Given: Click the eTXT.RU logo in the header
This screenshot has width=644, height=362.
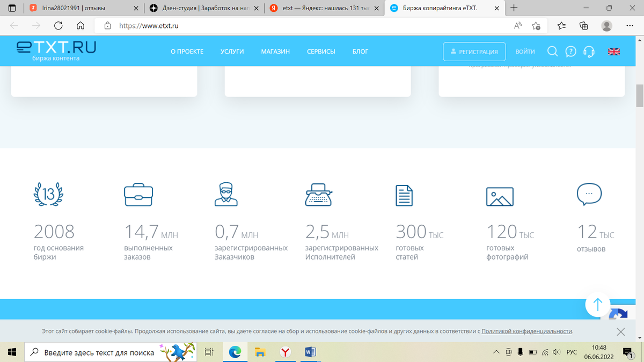Looking at the screenshot, I should click(56, 50).
